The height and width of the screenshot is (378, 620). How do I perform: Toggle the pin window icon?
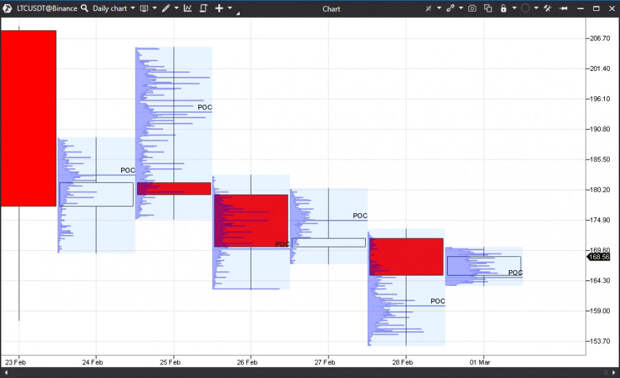tap(564, 8)
